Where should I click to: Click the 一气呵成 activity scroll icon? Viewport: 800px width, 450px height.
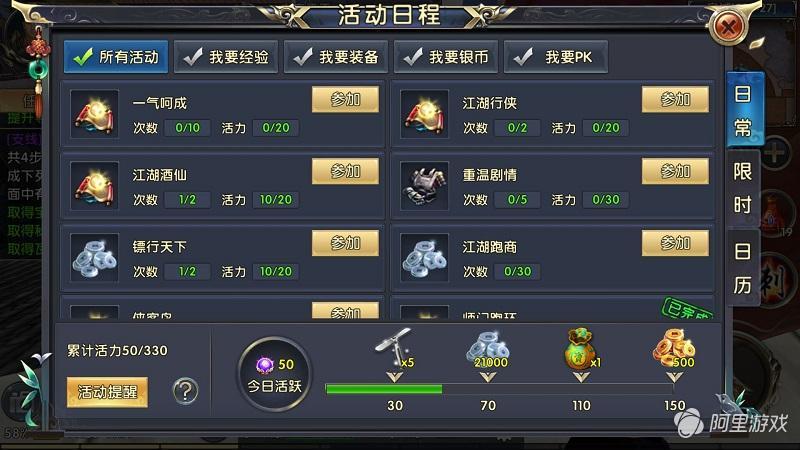coord(94,114)
